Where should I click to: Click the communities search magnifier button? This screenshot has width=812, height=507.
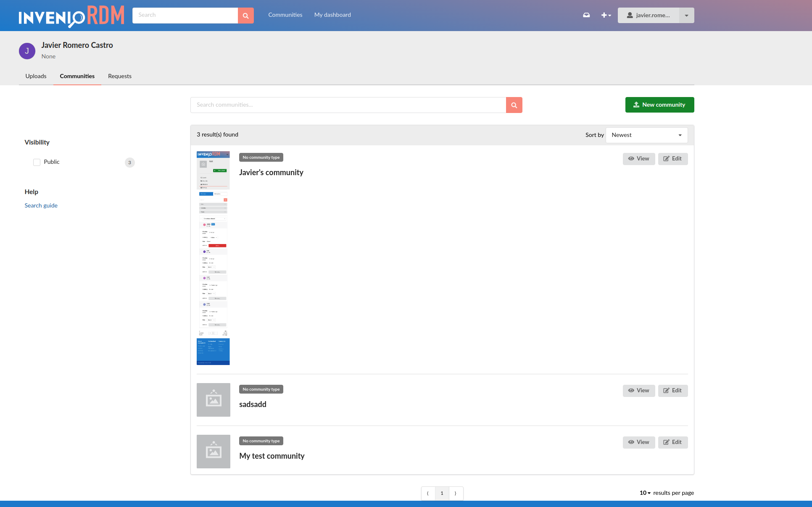tap(514, 105)
